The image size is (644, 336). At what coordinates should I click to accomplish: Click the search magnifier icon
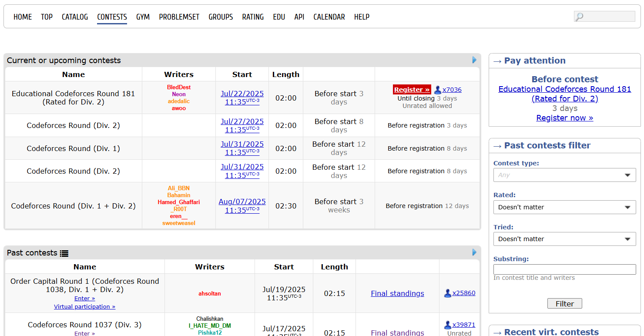(580, 17)
